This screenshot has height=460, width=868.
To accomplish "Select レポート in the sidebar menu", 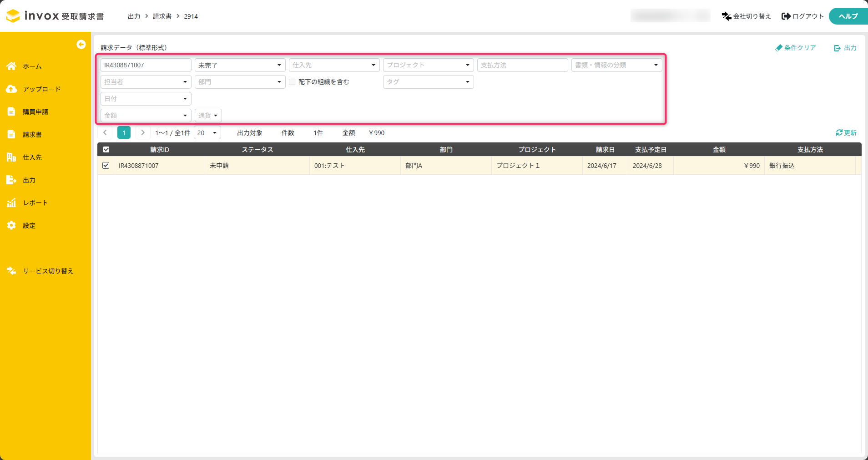I will pos(35,203).
